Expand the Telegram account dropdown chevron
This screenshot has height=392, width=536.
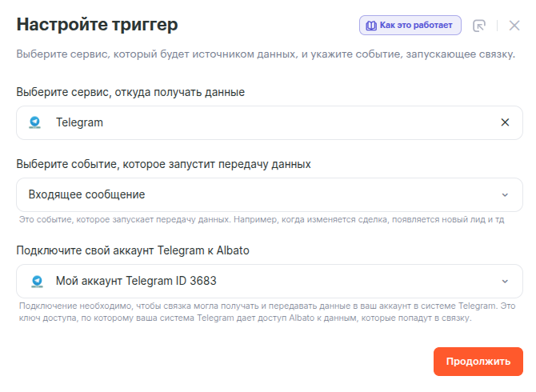[x=505, y=281]
